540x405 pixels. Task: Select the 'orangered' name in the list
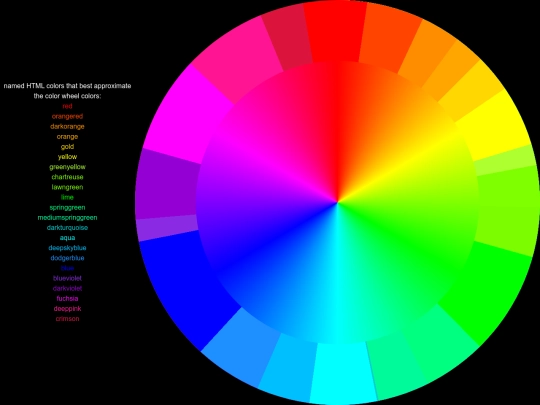pyautogui.click(x=68, y=116)
